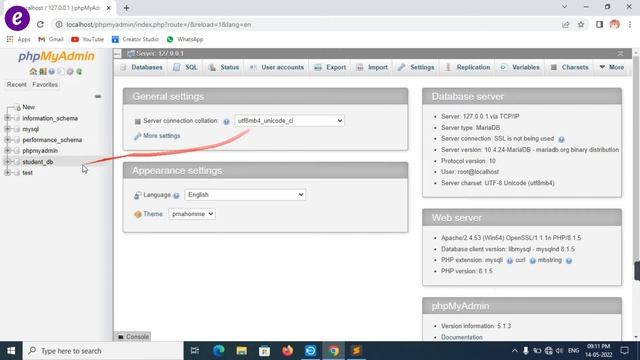The width and height of the screenshot is (640, 360).
Task: Open Firefox from the taskbar
Action: (287, 351)
